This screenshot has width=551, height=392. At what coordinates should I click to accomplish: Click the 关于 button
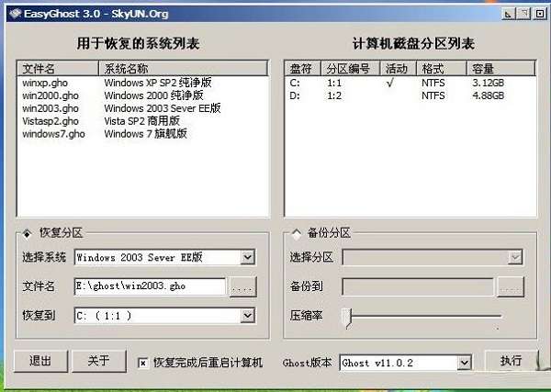(99, 361)
